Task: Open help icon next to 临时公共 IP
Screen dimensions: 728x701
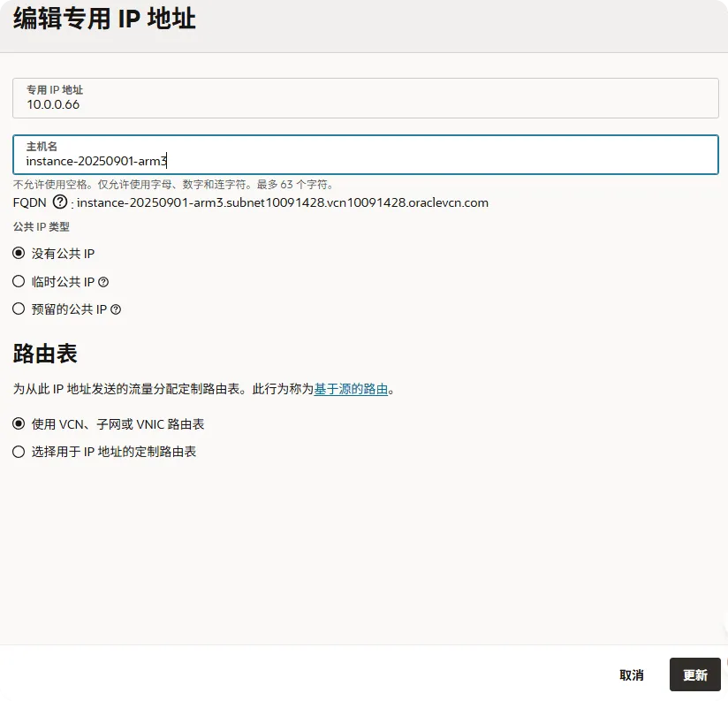Action: pos(103,282)
